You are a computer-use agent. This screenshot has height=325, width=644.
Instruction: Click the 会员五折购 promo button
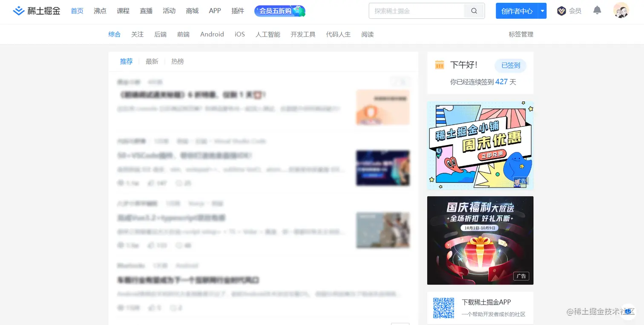pos(280,11)
